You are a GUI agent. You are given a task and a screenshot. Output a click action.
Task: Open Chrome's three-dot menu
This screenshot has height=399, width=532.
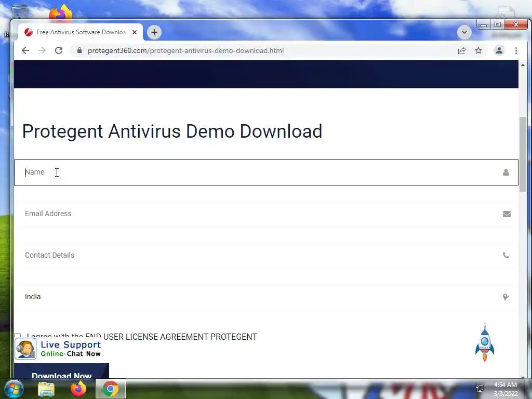click(x=516, y=50)
